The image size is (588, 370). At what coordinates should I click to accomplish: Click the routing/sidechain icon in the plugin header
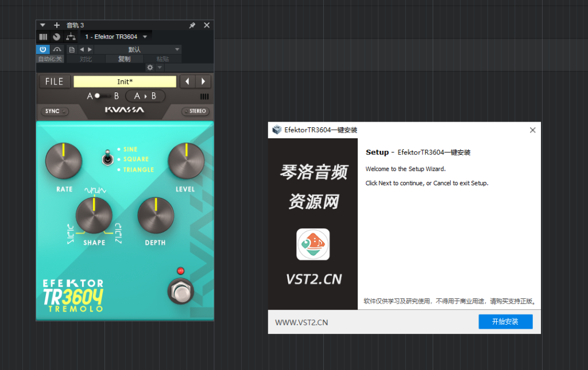click(70, 37)
